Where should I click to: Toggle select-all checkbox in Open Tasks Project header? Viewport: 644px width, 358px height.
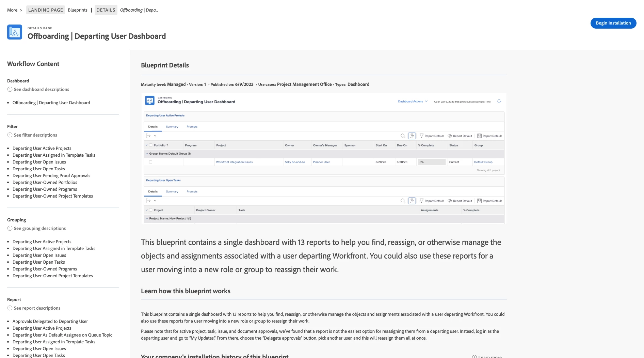click(x=150, y=210)
